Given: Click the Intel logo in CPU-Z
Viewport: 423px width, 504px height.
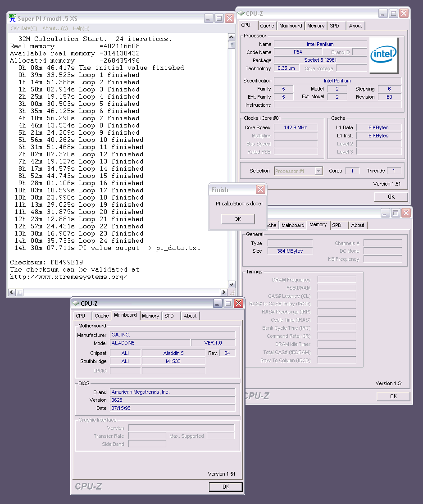Looking at the screenshot, I should [x=383, y=54].
